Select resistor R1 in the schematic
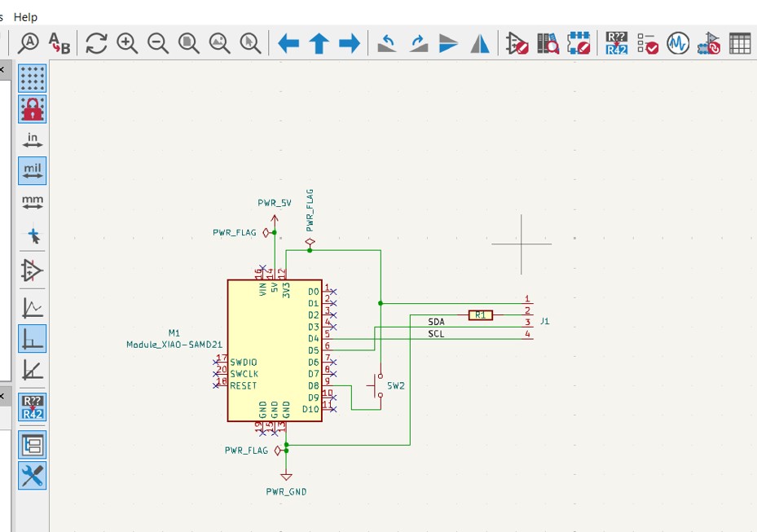 [x=481, y=313]
